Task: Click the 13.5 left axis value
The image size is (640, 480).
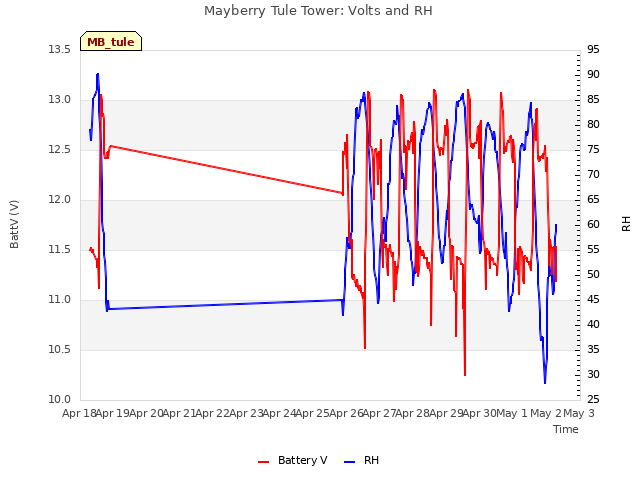Action: coord(60,50)
